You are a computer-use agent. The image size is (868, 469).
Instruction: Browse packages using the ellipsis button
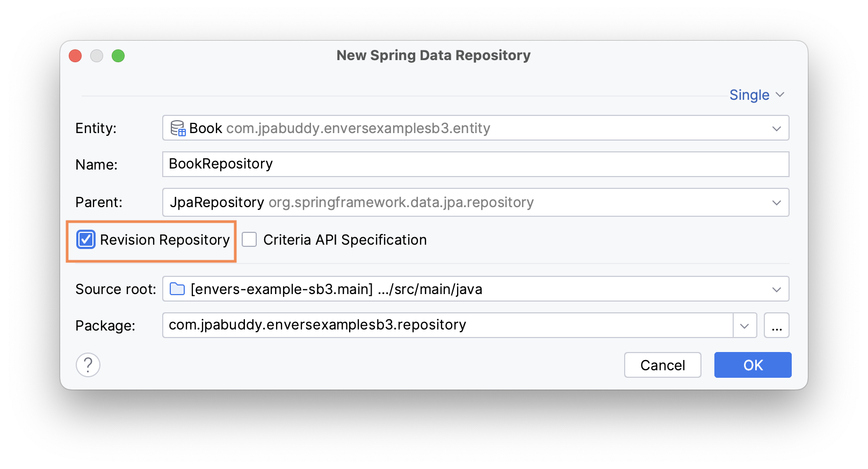tap(776, 326)
